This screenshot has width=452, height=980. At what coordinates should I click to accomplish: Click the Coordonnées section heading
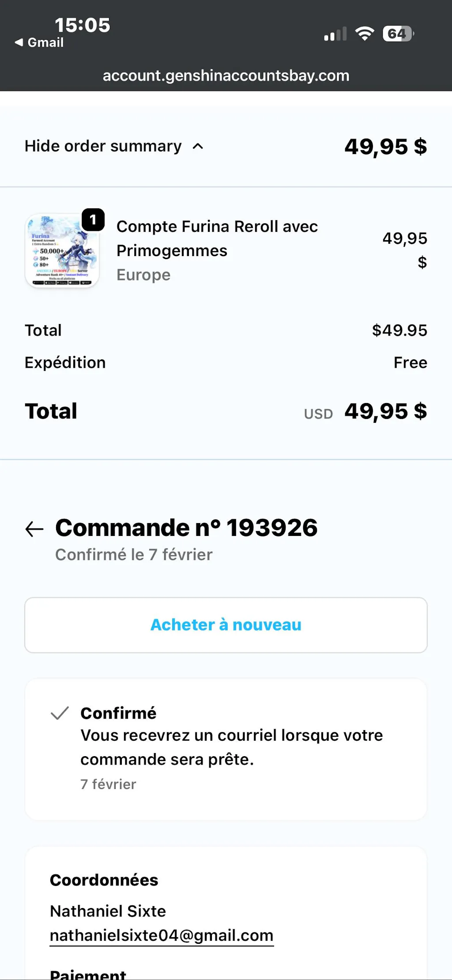tap(104, 880)
